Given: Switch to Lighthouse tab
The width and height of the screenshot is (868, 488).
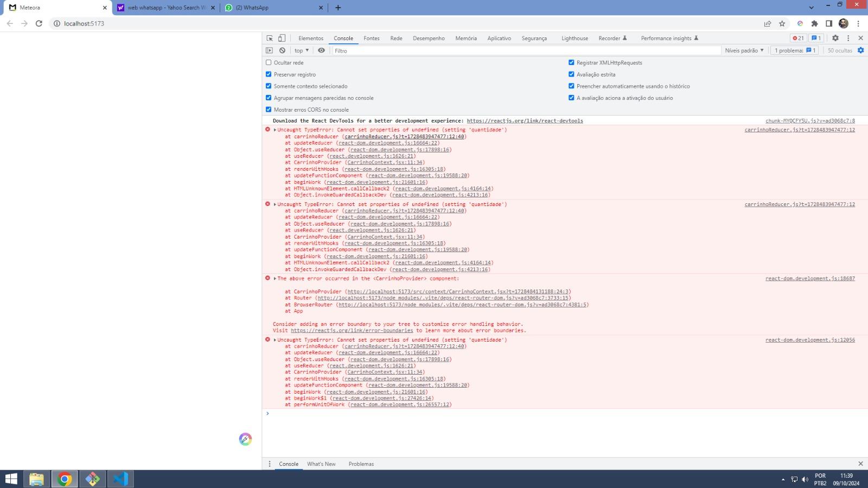Looking at the screenshot, I should (x=575, y=38).
